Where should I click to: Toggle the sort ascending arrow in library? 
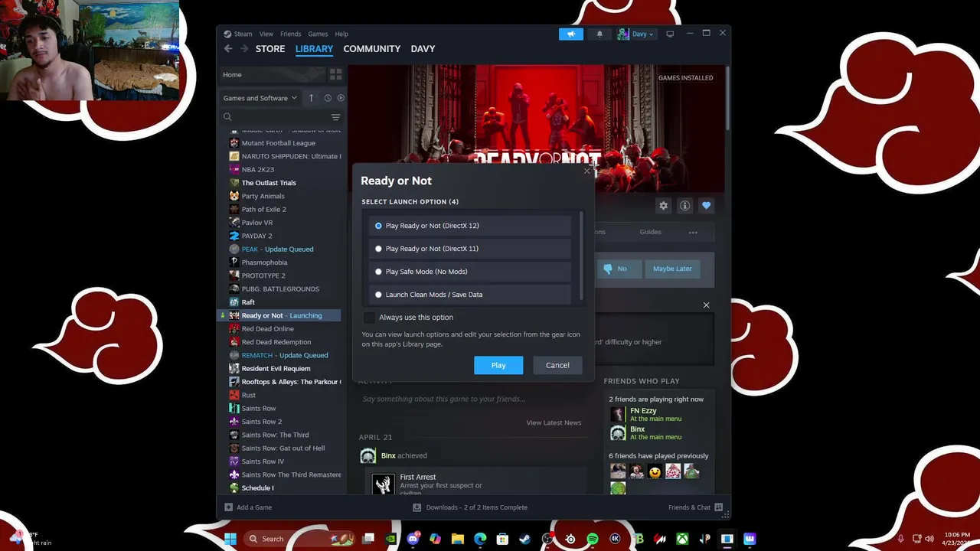(311, 98)
